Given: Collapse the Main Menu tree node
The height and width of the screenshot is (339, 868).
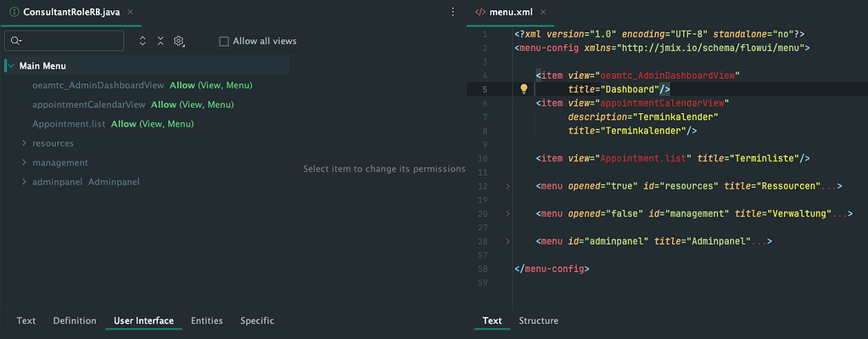Looking at the screenshot, I should tap(11, 66).
